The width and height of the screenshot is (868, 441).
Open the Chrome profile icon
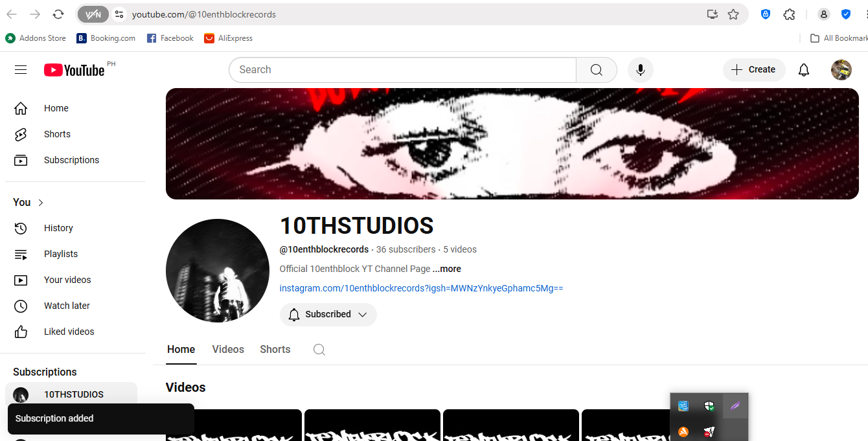824,14
